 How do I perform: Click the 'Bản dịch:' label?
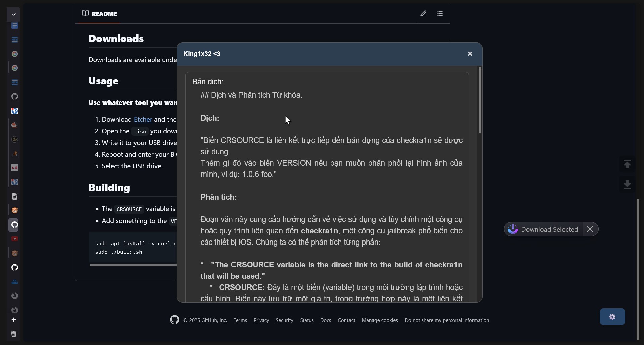point(208,82)
